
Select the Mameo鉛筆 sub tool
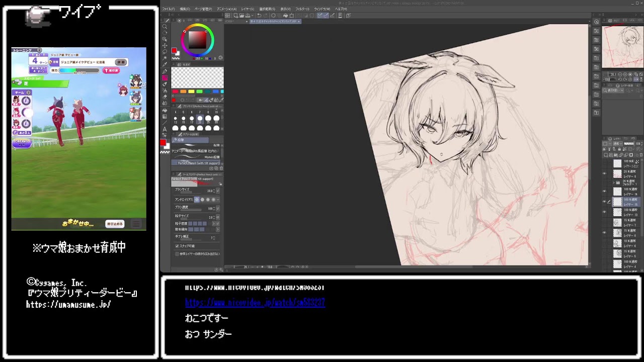(196, 157)
